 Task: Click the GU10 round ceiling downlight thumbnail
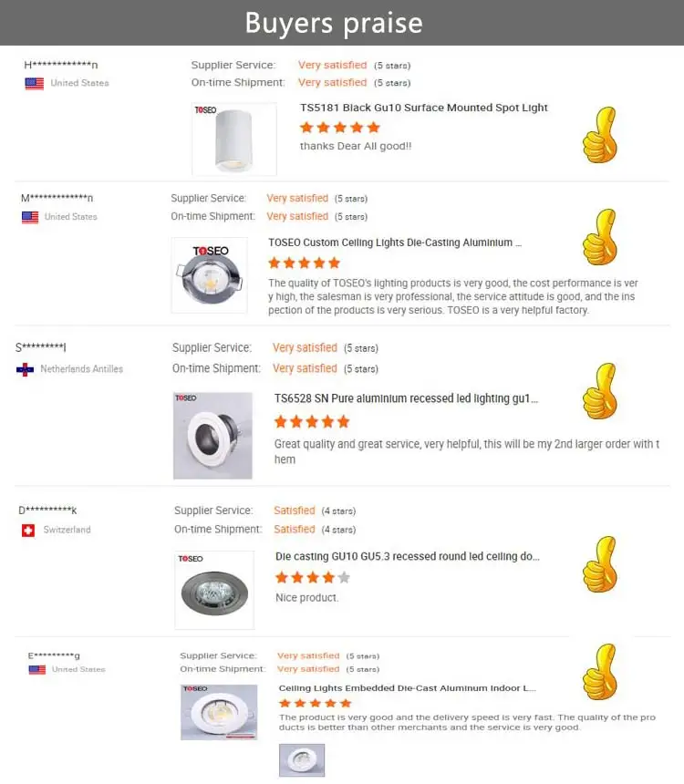(214, 589)
